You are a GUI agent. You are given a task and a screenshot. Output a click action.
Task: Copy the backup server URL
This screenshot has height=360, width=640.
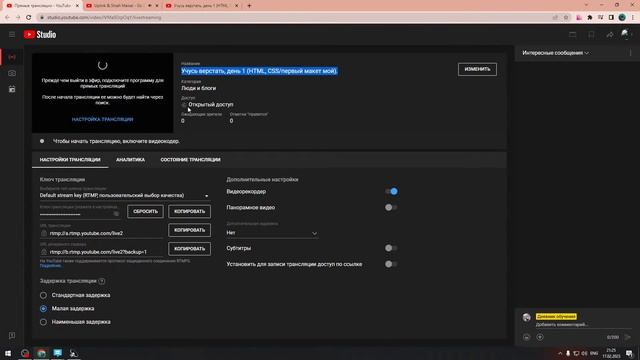point(189,249)
